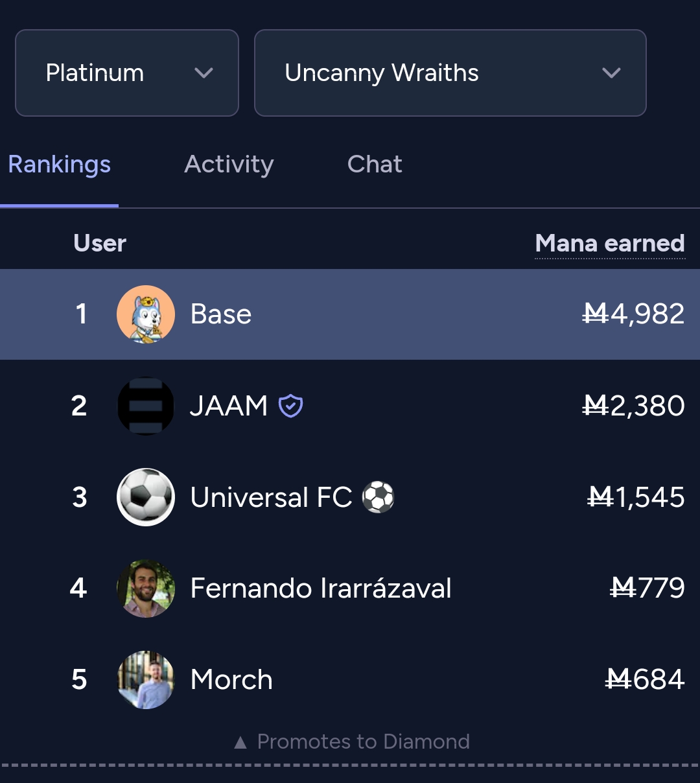The height and width of the screenshot is (783, 700).
Task: View Fernando Irarrázaval's profile photo
Action: point(146,589)
